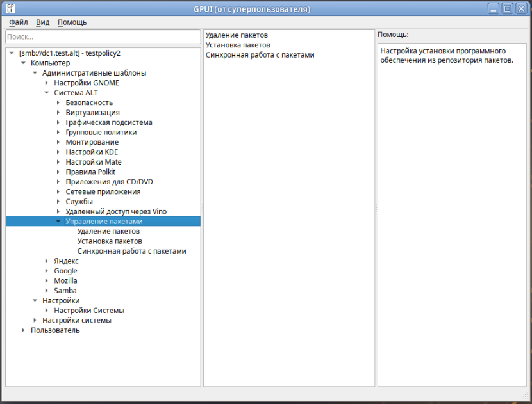The height and width of the screenshot is (404, 532).
Task: Collapse the Компьютер tree node arrow
Action: (x=24, y=63)
